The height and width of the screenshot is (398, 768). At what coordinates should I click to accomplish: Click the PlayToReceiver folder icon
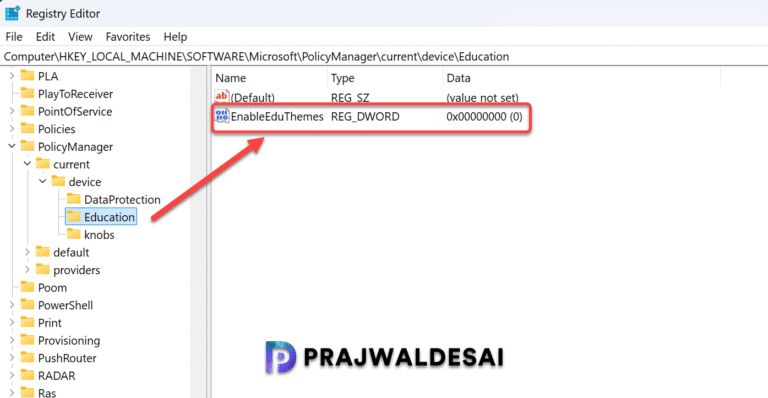pos(27,94)
